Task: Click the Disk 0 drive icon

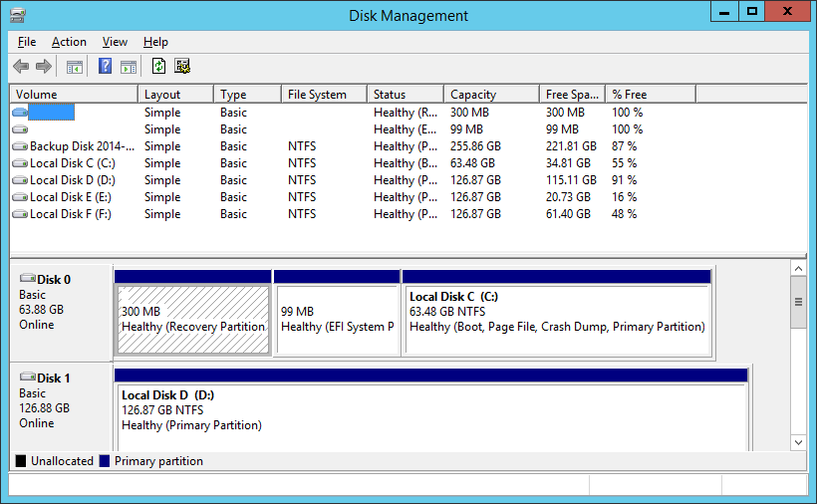Action: 27,280
